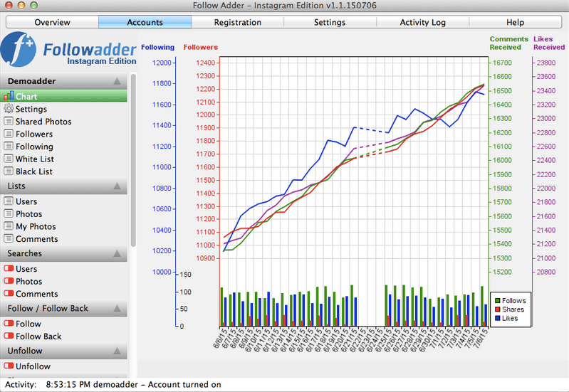Open the Black List entry
569x392 pixels.
[63, 171]
